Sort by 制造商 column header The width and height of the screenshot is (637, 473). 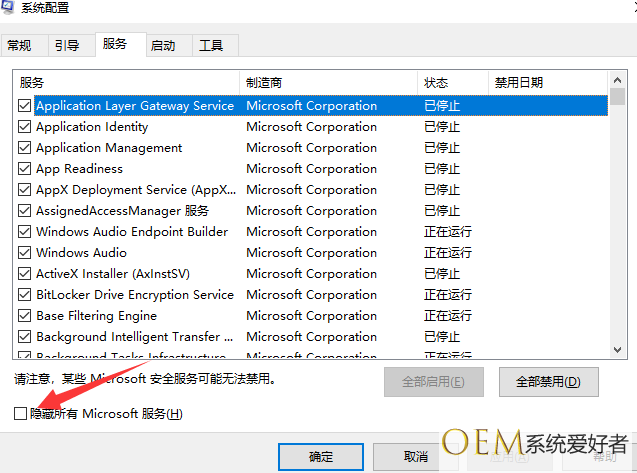[x=327, y=82]
